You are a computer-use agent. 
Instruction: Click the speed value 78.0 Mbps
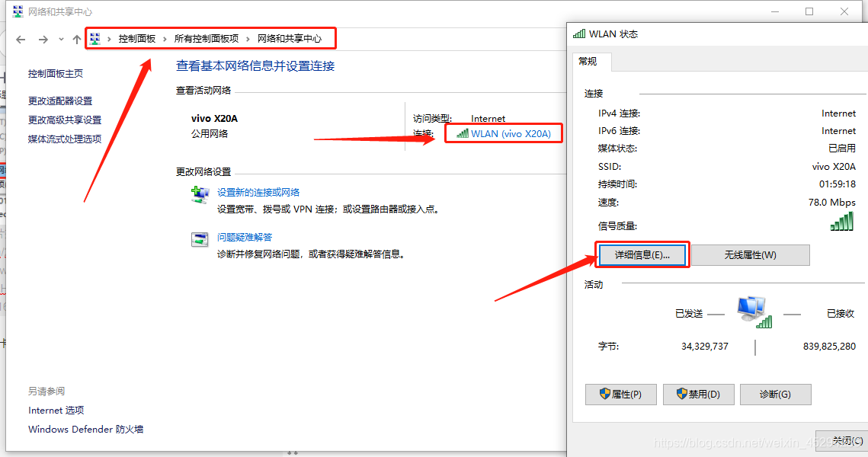point(831,203)
